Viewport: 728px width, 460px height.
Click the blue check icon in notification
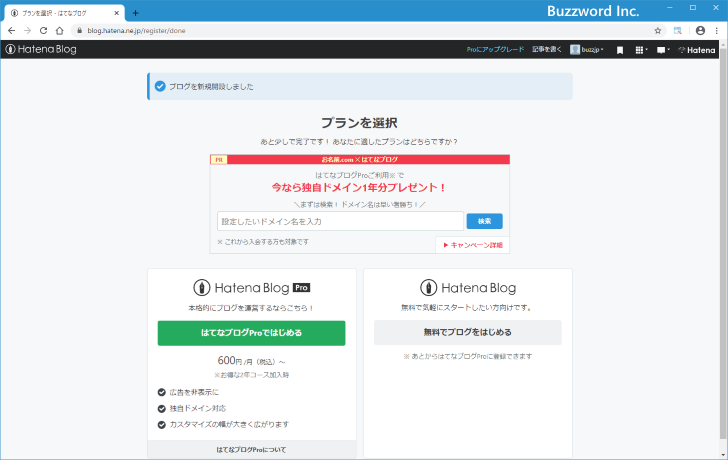coord(160,86)
